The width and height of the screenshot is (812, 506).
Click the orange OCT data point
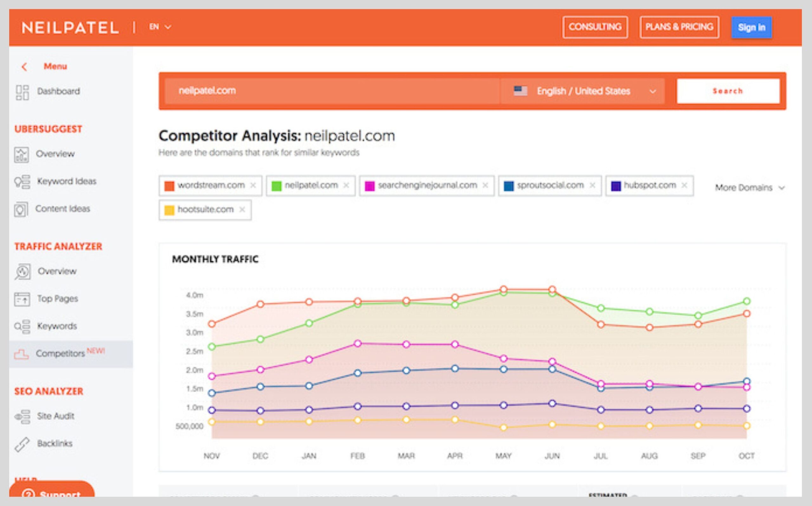point(747,314)
